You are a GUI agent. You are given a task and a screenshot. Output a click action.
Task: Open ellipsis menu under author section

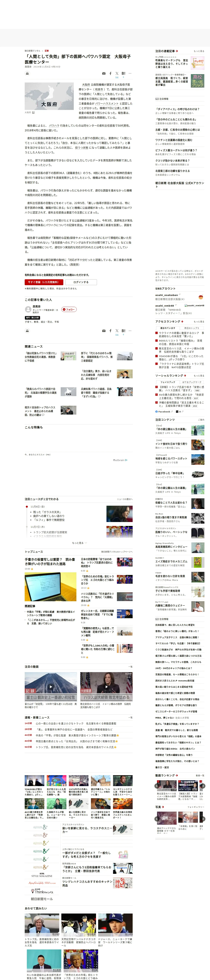(x=130, y=331)
